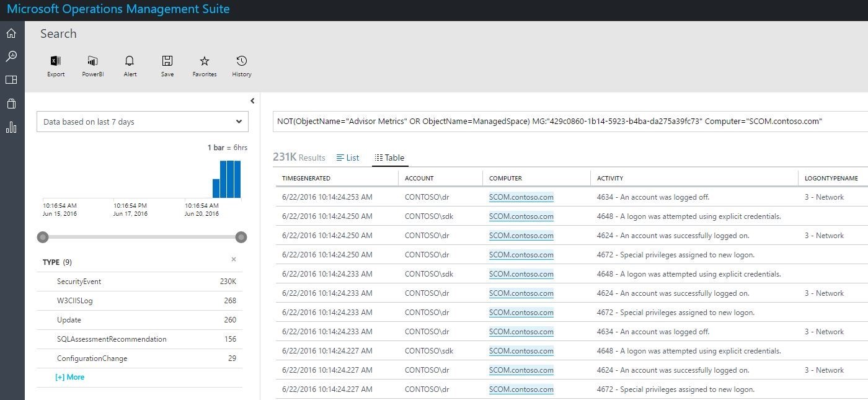Filter by SQLAssessmentRecommendation type
The height and width of the screenshot is (400, 868).
click(112, 339)
